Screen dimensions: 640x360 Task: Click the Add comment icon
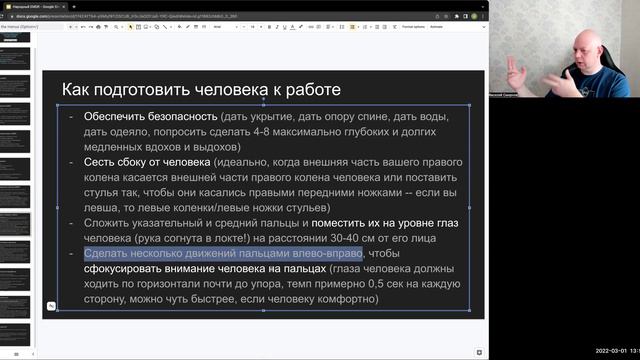(319, 27)
